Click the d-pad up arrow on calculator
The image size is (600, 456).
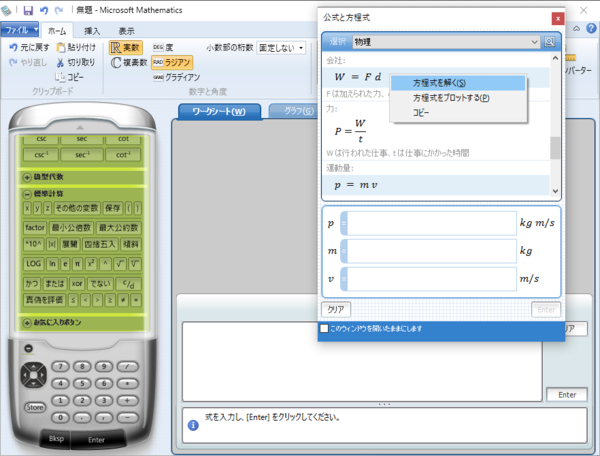point(34,367)
